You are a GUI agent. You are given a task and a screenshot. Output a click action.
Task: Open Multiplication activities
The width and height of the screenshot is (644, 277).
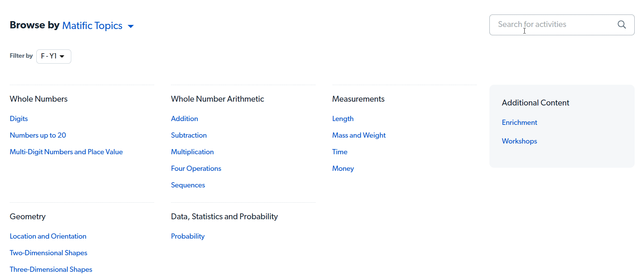(192, 151)
